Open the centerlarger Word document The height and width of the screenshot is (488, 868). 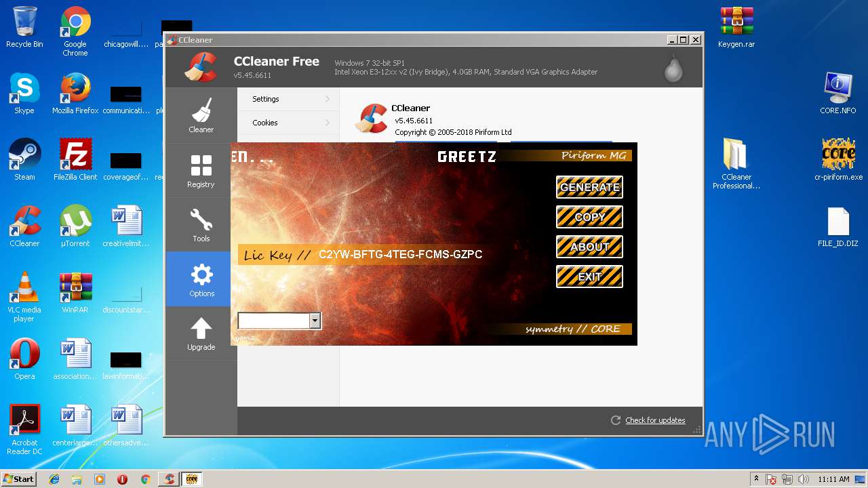coord(75,426)
